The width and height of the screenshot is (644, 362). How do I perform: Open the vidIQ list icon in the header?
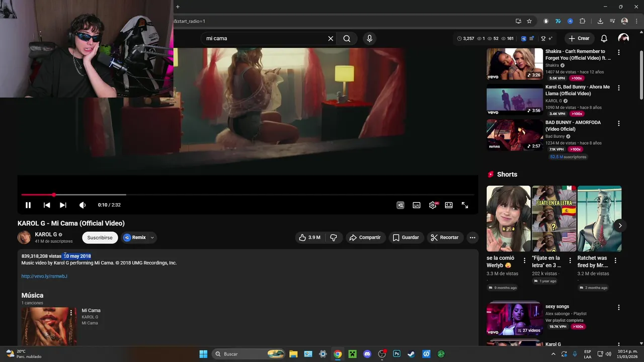point(532,39)
